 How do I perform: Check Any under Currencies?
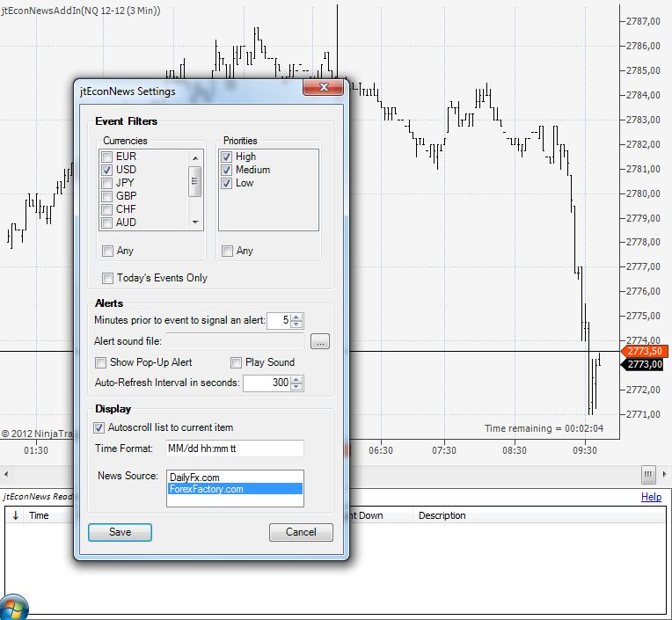click(107, 251)
